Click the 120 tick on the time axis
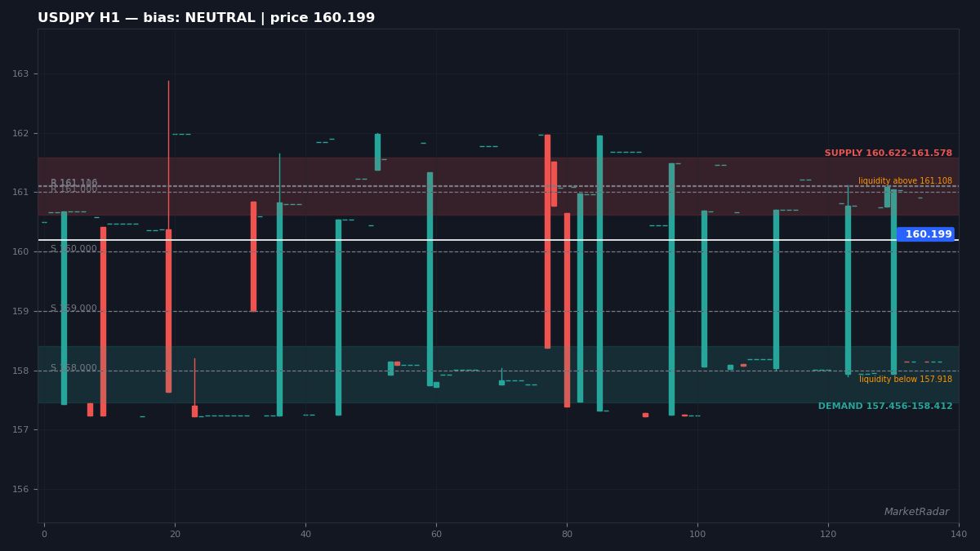Image resolution: width=980 pixels, height=551 pixels. [828, 534]
